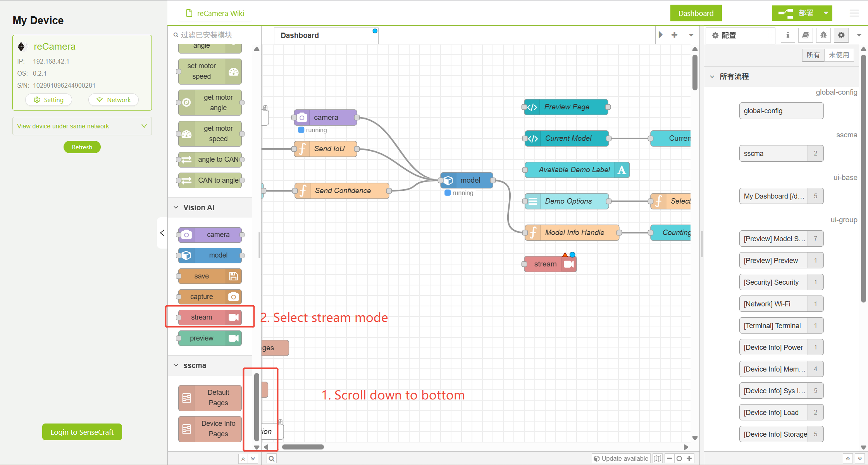This screenshot has width=868, height=465.
Task: Click the info sidebar icon
Action: [787, 35]
